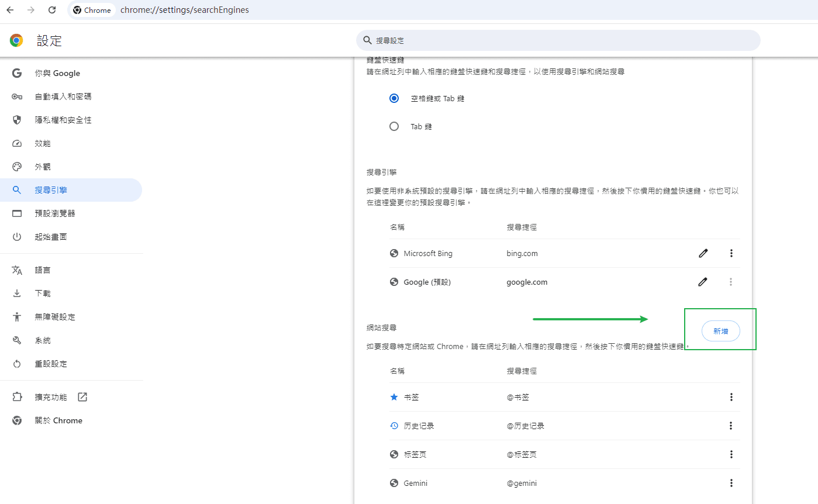Select the 空格鍵或 Tab 鍵 radio button

(394, 98)
